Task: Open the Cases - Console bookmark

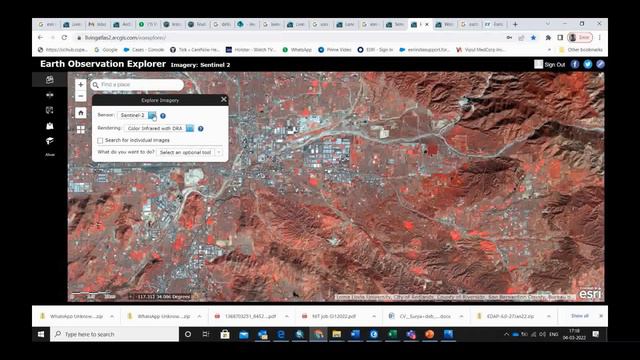Action: click(144, 50)
